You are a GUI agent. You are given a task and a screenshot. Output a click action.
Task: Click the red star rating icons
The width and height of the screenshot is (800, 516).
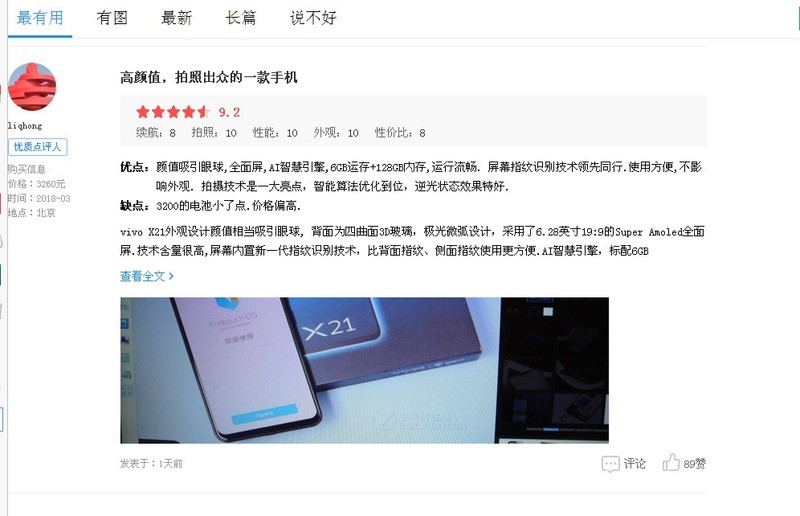pos(173,112)
